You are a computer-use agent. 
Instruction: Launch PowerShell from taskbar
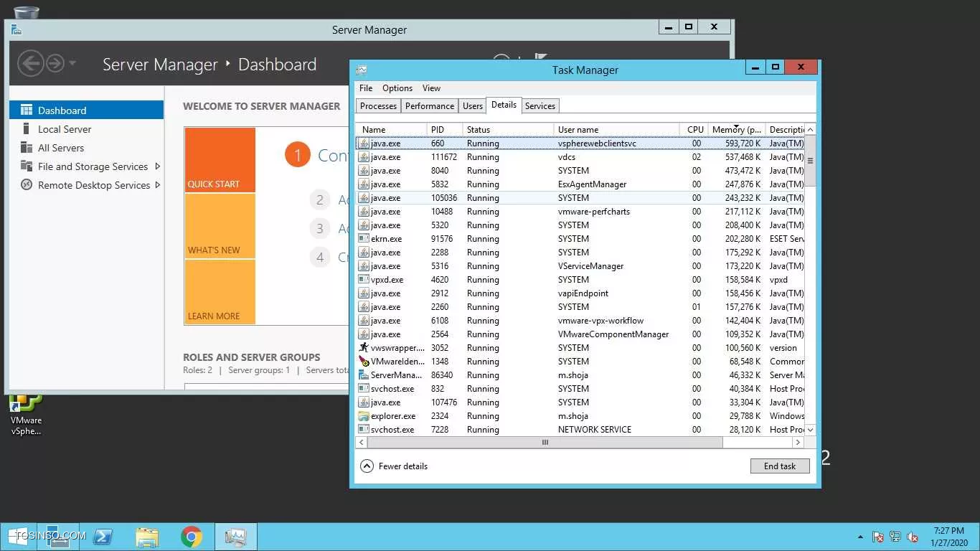pos(103,537)
